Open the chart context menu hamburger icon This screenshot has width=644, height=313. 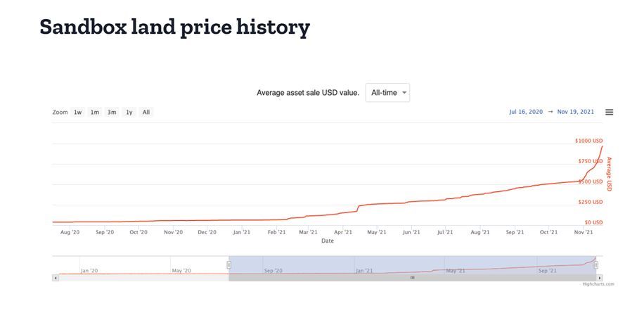pyautogui.click(x=609, y=112)
